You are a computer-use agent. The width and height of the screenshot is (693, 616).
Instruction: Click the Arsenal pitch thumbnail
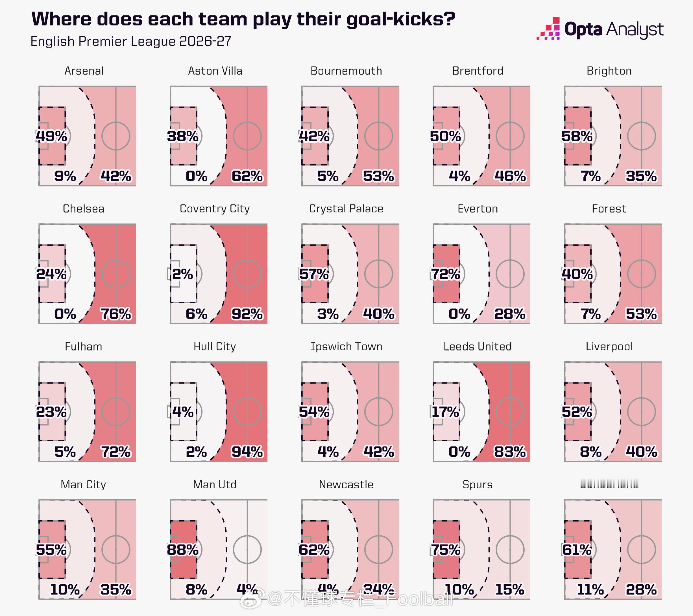pos(88,136)
